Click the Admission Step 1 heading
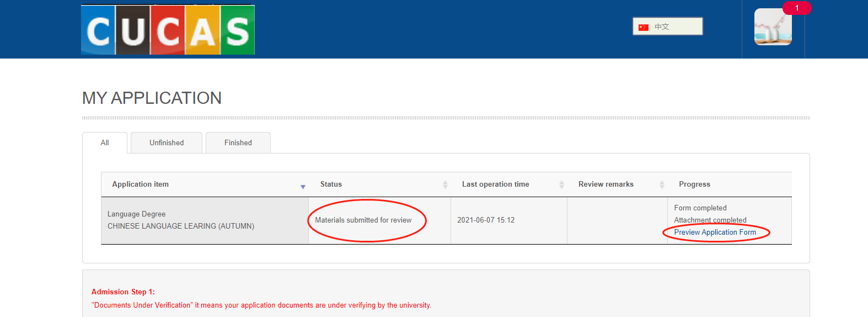The width and height of the screenshot is (868, 317). 123,292
